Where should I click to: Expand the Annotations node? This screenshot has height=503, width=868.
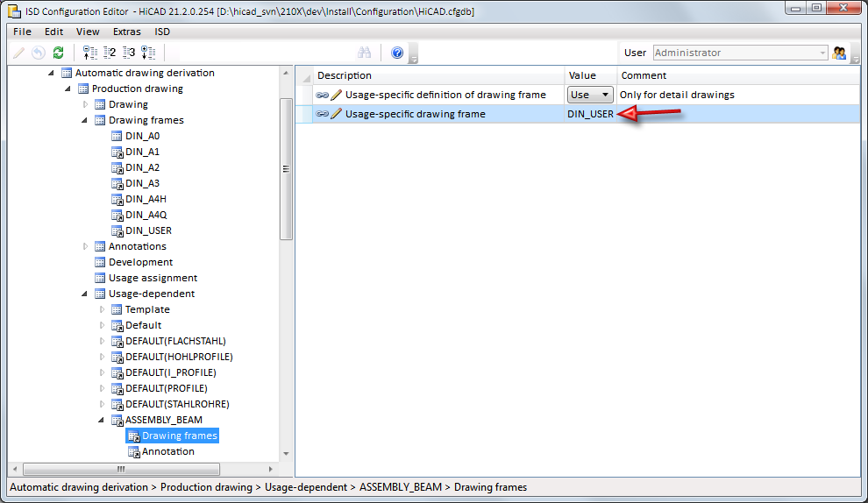(85, 246)
